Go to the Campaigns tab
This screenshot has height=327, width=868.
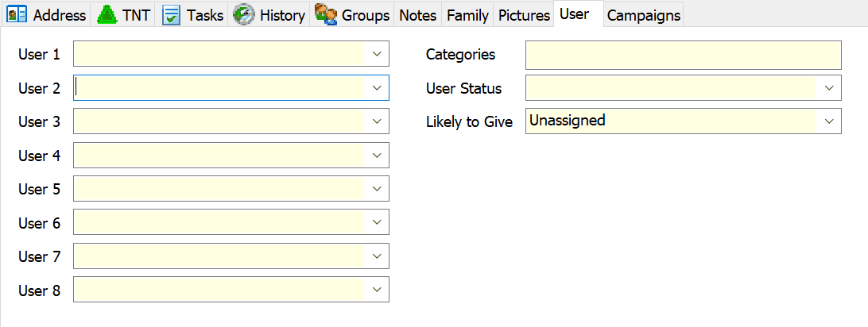(x=644, y=15)
